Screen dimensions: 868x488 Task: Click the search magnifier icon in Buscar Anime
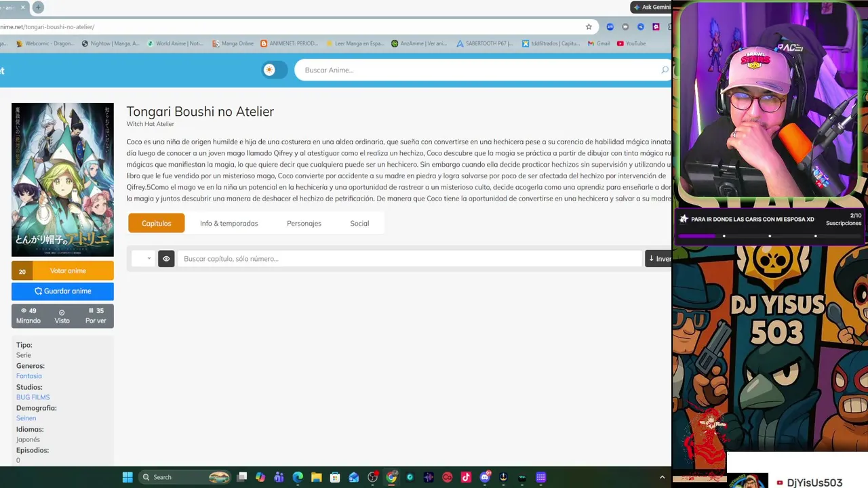pos(665,70)
